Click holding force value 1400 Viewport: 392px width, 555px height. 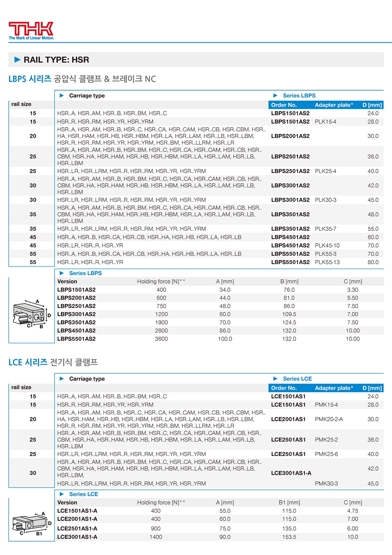[156, 537]
